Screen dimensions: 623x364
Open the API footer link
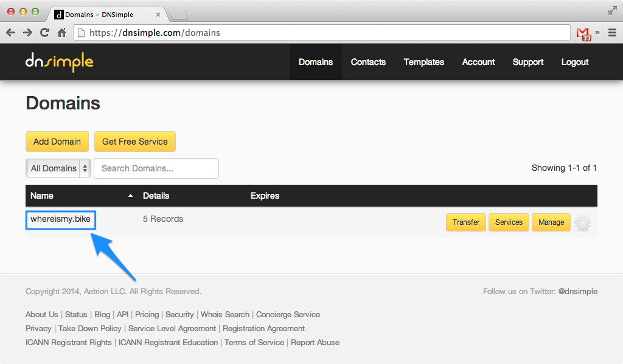[x=122, y=314]
